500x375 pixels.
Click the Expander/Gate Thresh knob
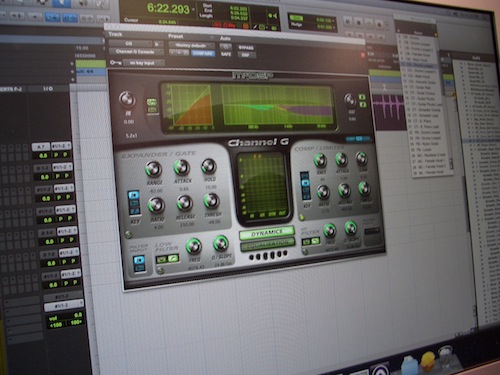[x=212, y=201]
